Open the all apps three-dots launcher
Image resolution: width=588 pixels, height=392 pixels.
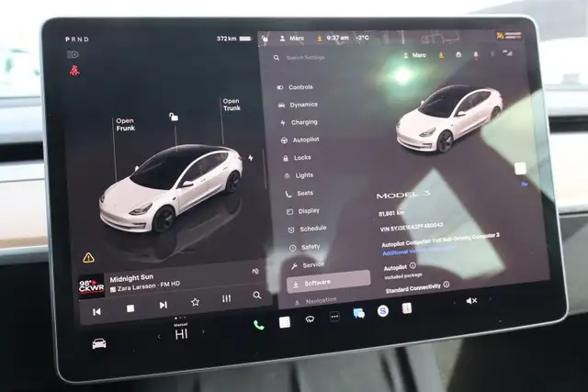pos(334,317)
